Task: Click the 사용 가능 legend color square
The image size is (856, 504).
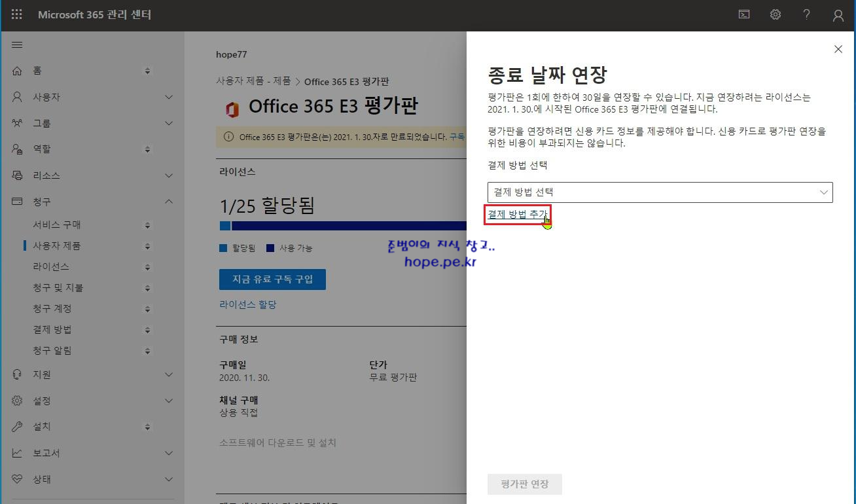Action: (270, 249)
